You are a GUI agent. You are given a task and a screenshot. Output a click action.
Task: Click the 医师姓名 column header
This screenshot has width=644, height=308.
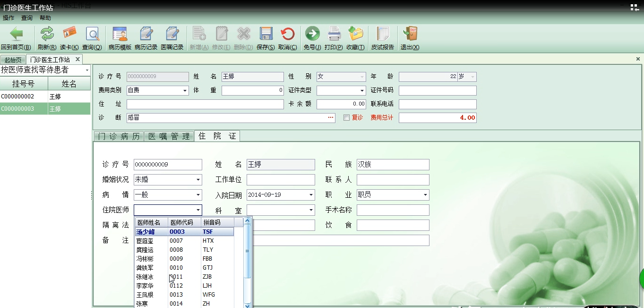click(x=151, y=222)
